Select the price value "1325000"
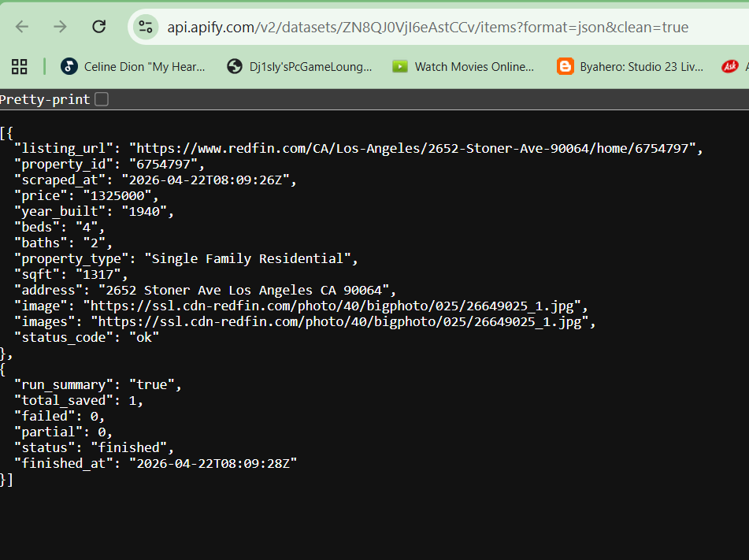749x560 pixels. 117,196
